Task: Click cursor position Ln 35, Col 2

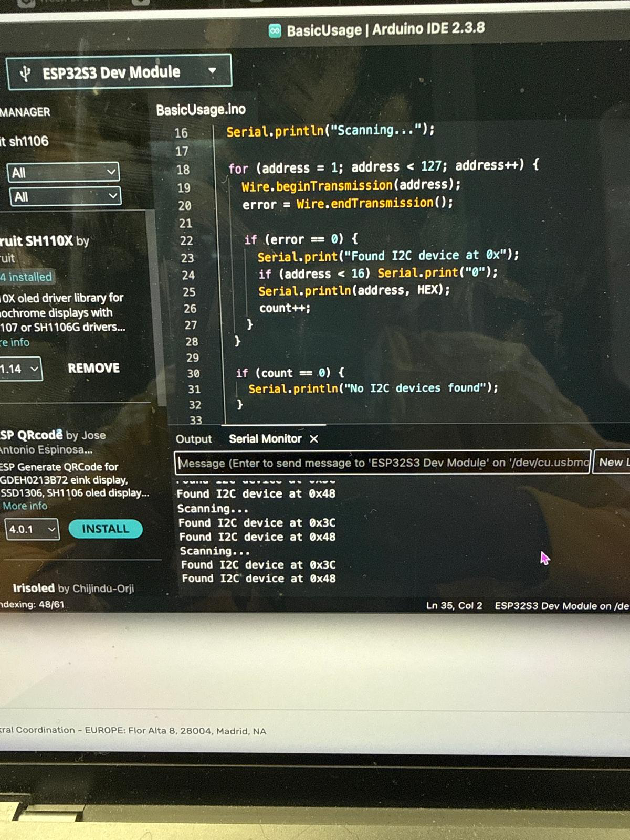Action: point(454,605)
